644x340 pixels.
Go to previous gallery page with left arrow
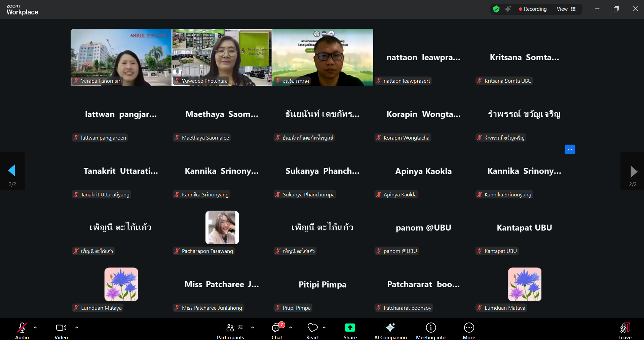(12, 171)
